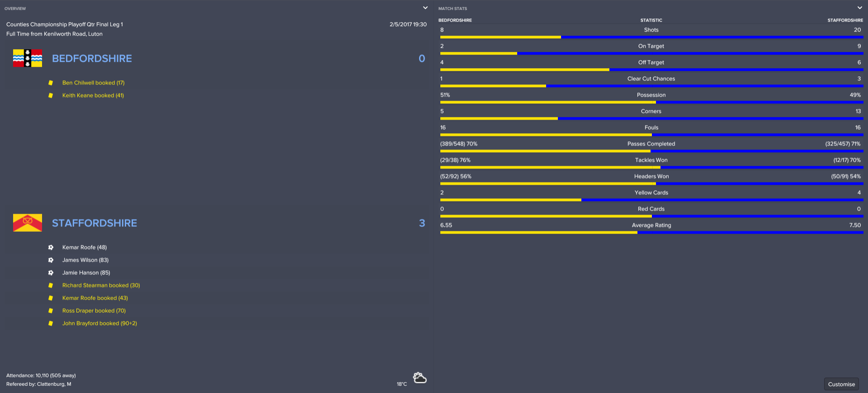Click the Staffordshire county flag icon
The height and width of the screenshot is (393, 868).
(28, 223)
